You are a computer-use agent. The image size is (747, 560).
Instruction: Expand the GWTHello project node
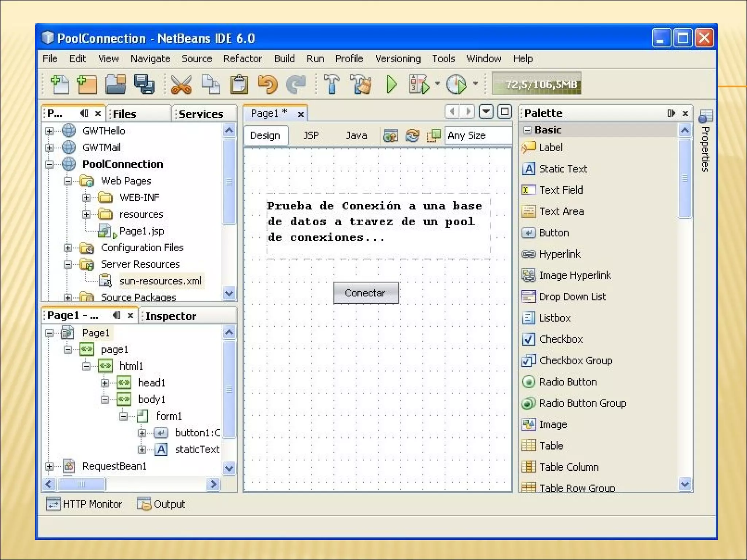coord(49,131)
